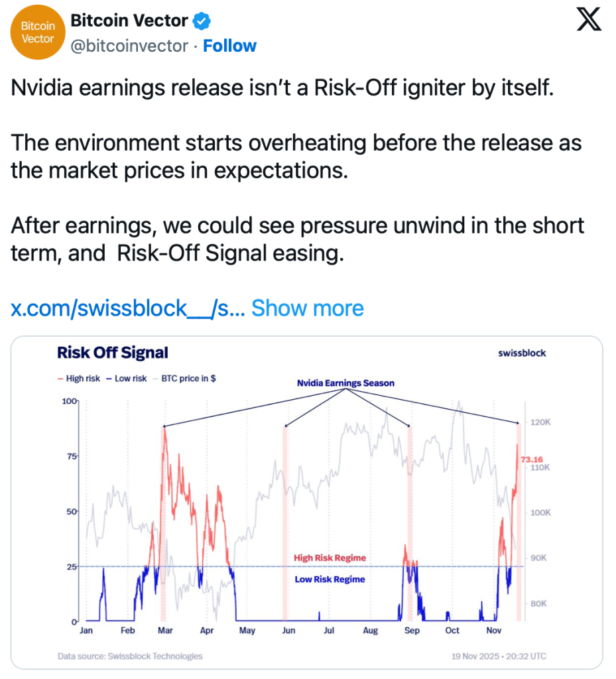Click the High Risk Regime label
This screenshot has width=616, height=679.
(330, 558)
